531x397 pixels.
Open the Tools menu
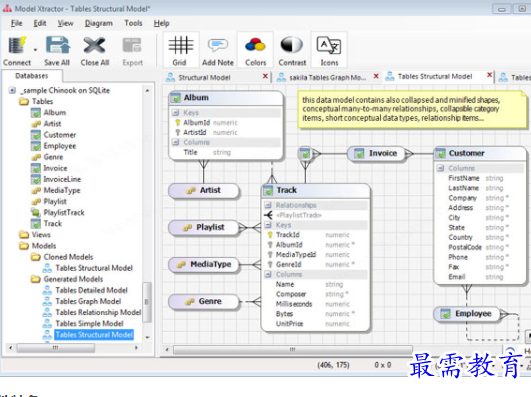133,23
